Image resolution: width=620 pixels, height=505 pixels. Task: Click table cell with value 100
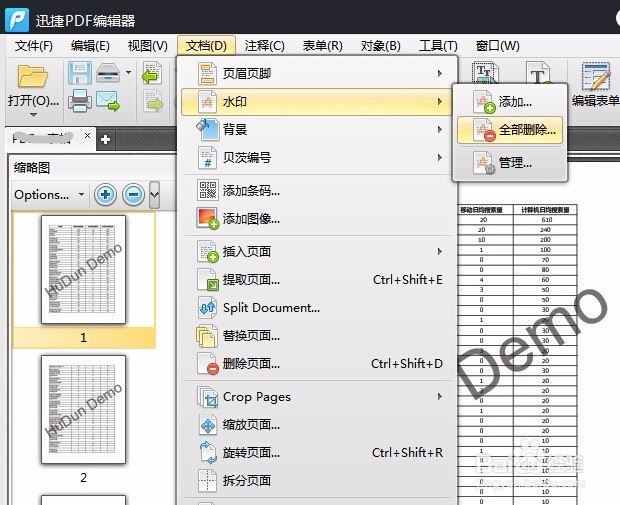546,250
